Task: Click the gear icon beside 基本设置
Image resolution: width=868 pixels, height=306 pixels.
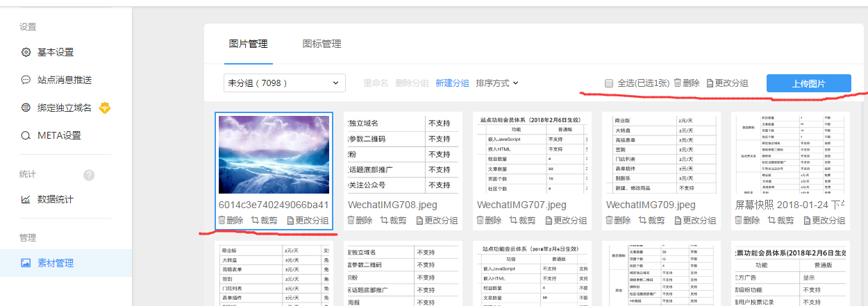Action: click(x=26, y=53)
